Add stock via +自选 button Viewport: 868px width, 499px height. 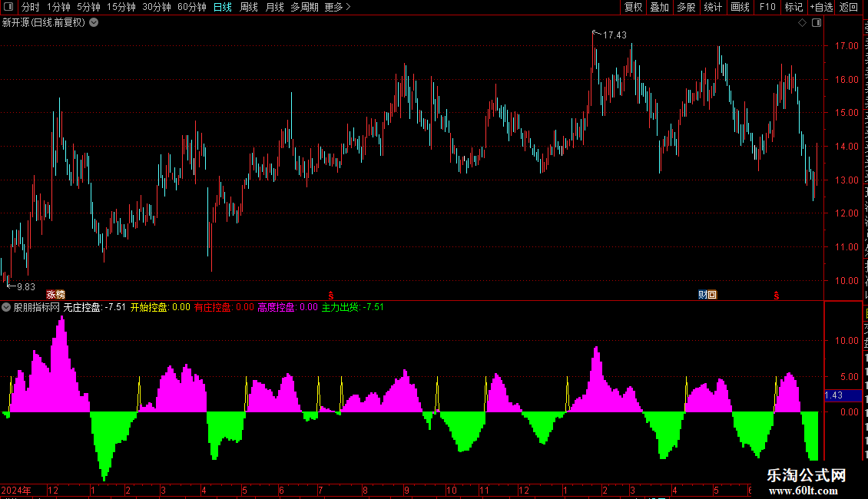pos(821,7)
